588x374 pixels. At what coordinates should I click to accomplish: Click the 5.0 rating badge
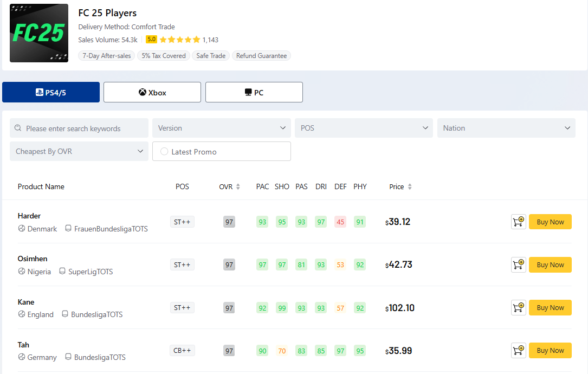click(x=152, y=39)
